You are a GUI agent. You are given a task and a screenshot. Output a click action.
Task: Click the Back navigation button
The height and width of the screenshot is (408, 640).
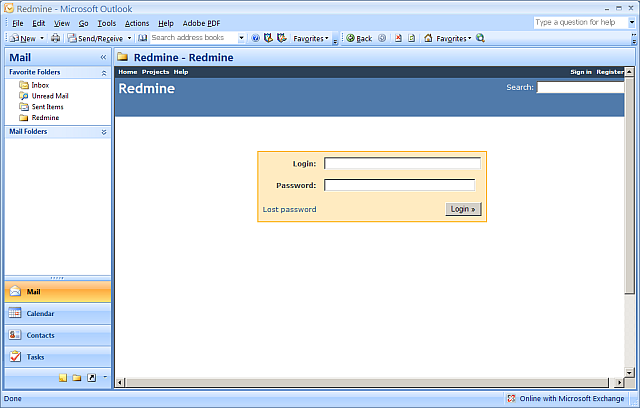coord(359,38)
